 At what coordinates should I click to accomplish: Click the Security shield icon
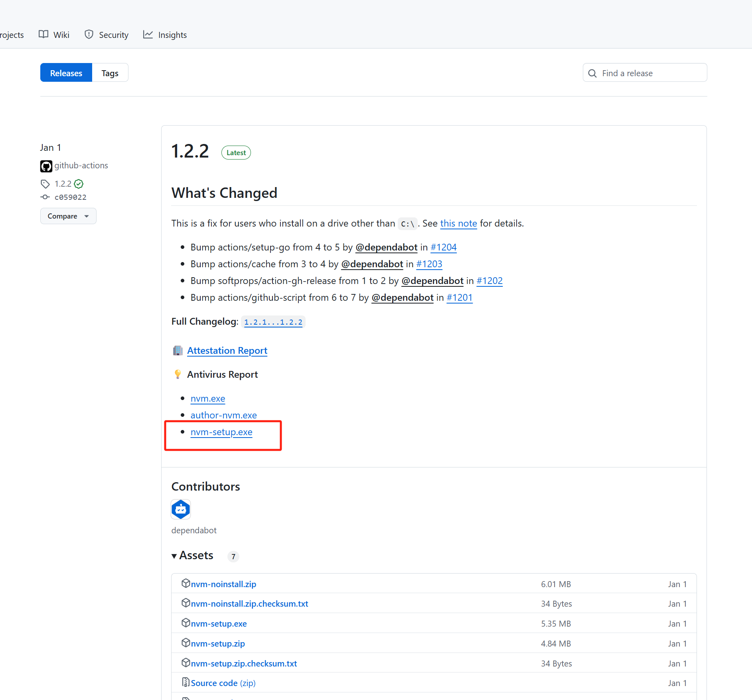pos(89,34)
